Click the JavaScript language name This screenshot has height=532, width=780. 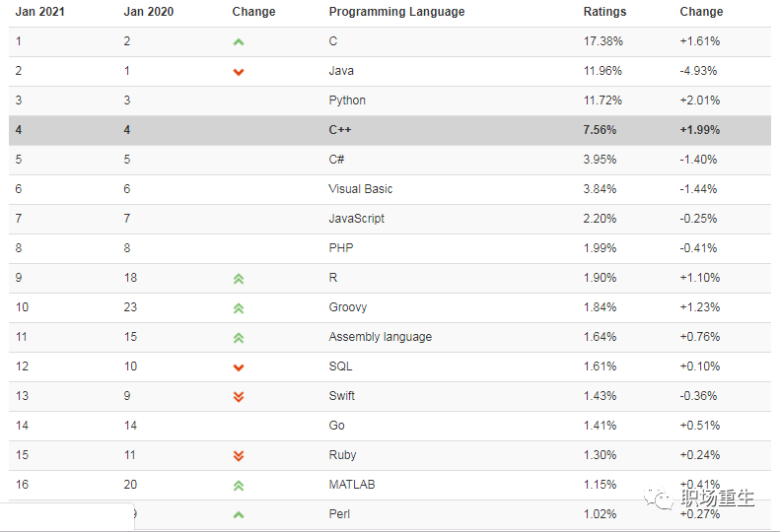click(x=356, y=219)
